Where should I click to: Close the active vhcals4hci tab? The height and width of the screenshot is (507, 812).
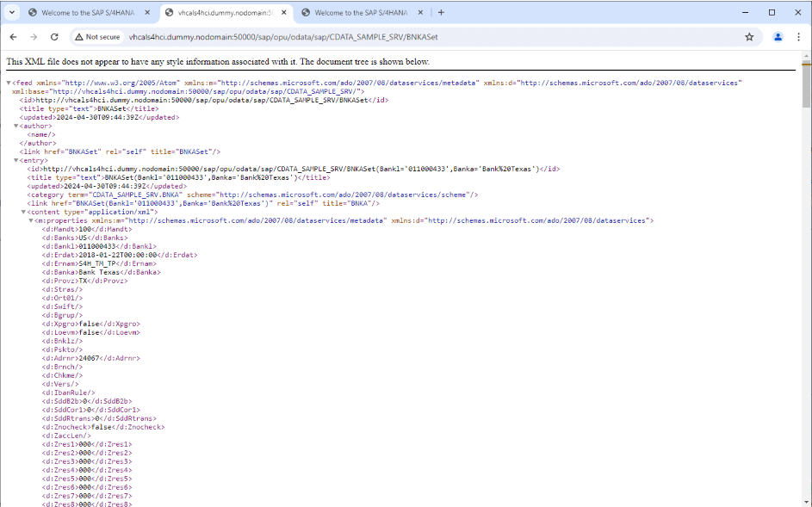coord(286,13)
